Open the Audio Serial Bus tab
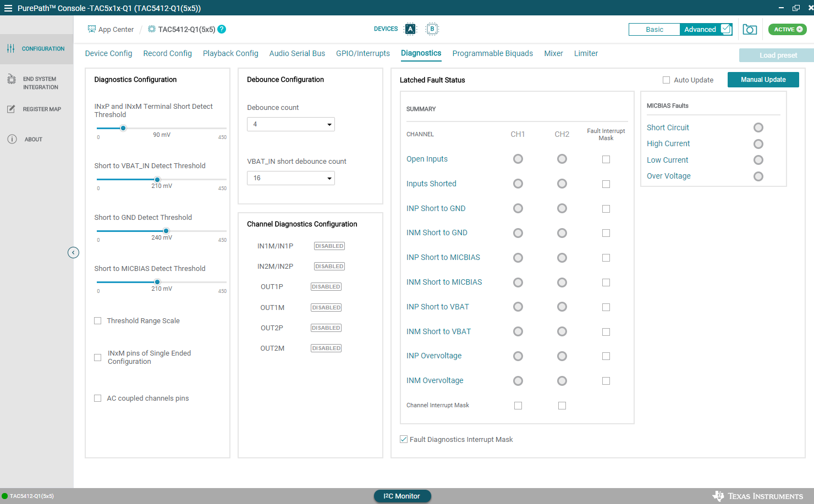This screenshot has width=814, height=504. click(x=297, y=53)
